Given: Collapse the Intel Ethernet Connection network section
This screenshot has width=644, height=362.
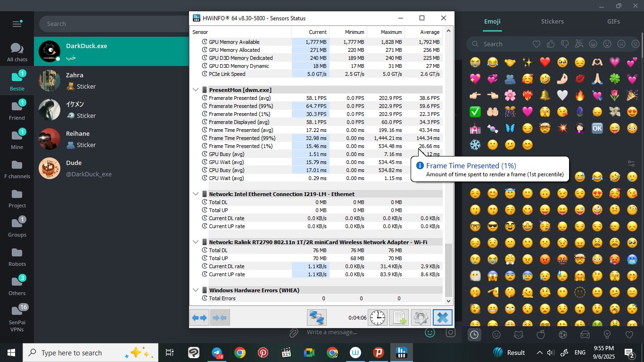Looking at the screenshot, I should [x=196, y=194].
